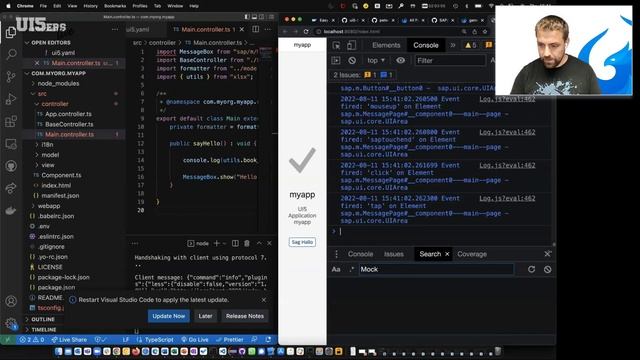
Task: Click the Sag Hallo button in myapp
Action: tap(302, 242)
